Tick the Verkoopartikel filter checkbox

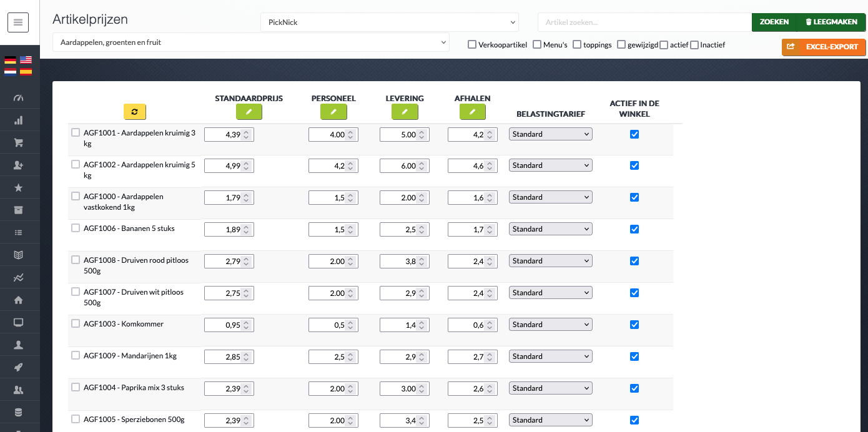click(x=472, y=44)
